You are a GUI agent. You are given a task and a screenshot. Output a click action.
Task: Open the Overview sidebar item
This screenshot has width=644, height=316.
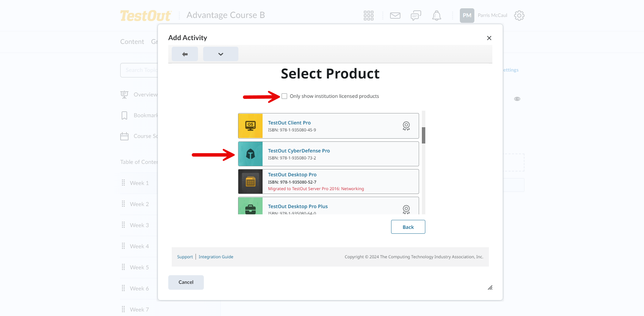(139, 95)
